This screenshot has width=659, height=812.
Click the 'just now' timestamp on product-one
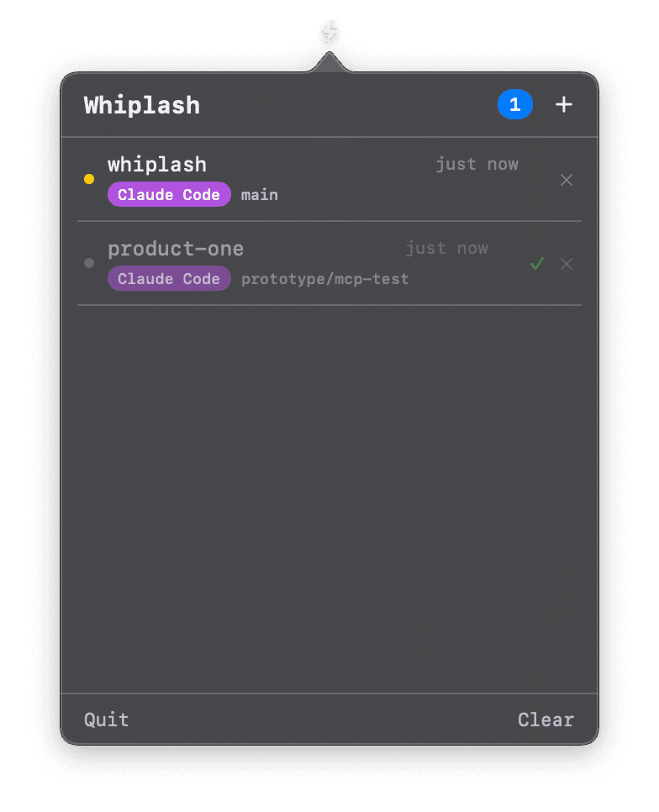click(448, 248)
